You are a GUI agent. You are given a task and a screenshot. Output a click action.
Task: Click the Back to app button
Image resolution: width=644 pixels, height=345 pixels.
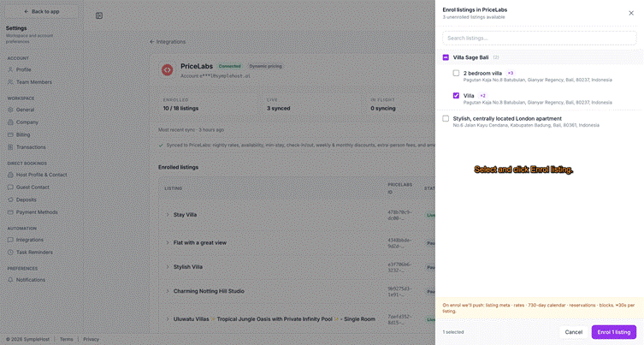point(42,11)
